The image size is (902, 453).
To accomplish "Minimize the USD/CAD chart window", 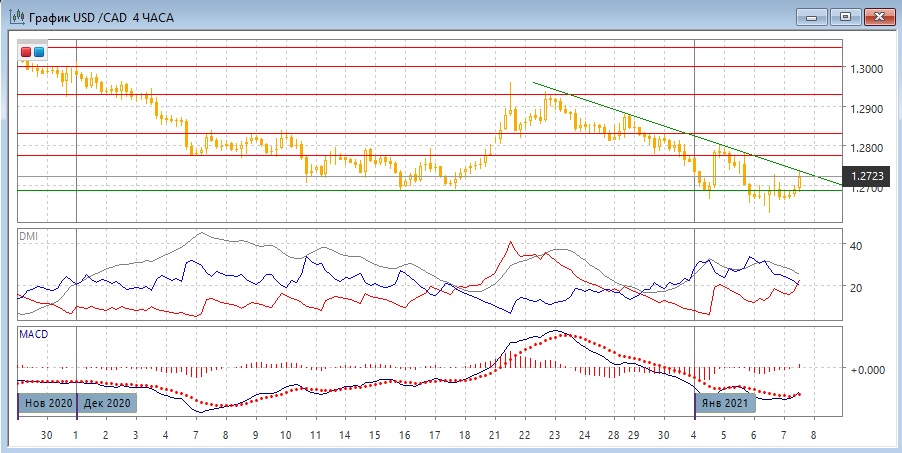I will coord(814,17).
